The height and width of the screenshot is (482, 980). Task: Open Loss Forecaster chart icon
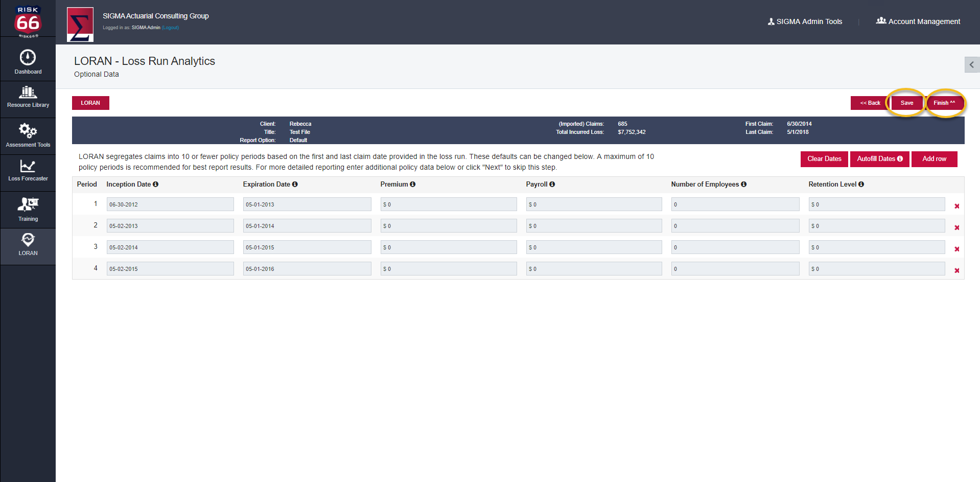(x=28, y=166)
